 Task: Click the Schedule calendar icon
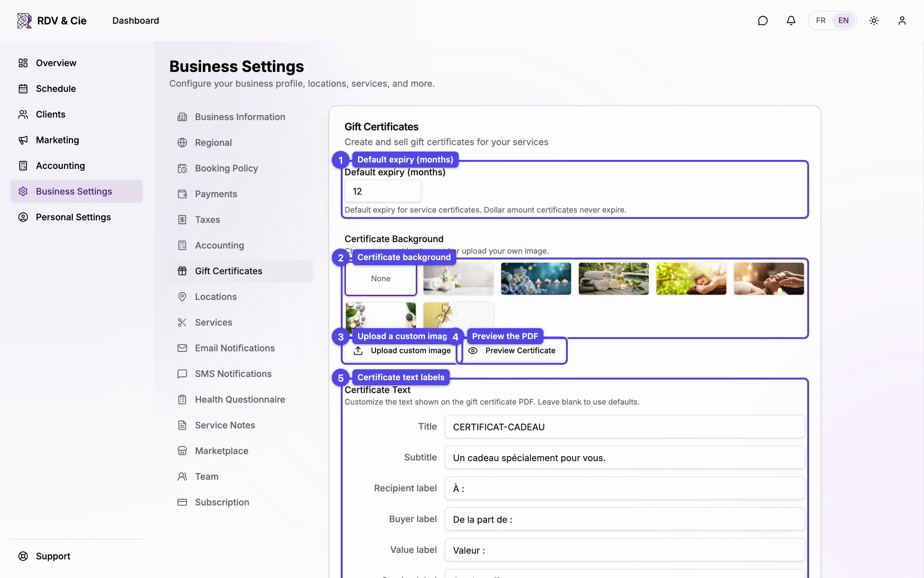pyautogui.click(x=23, y=89)
